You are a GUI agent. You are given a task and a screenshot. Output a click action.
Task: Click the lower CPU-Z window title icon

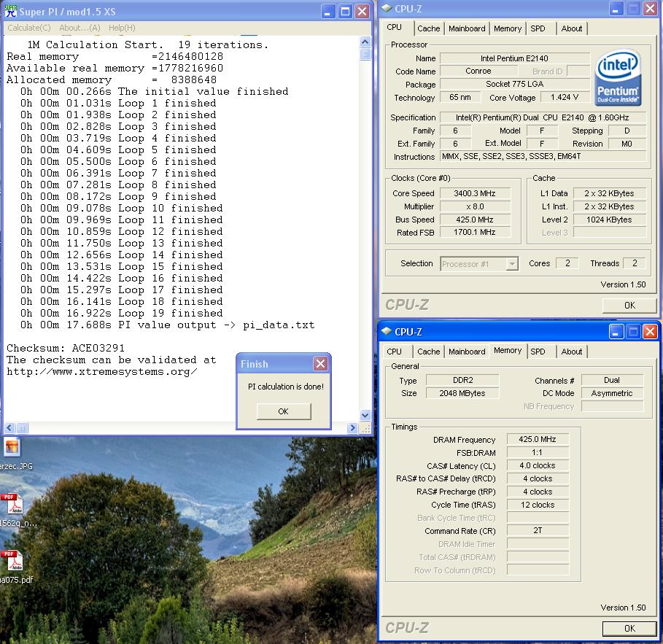point(387,332)
